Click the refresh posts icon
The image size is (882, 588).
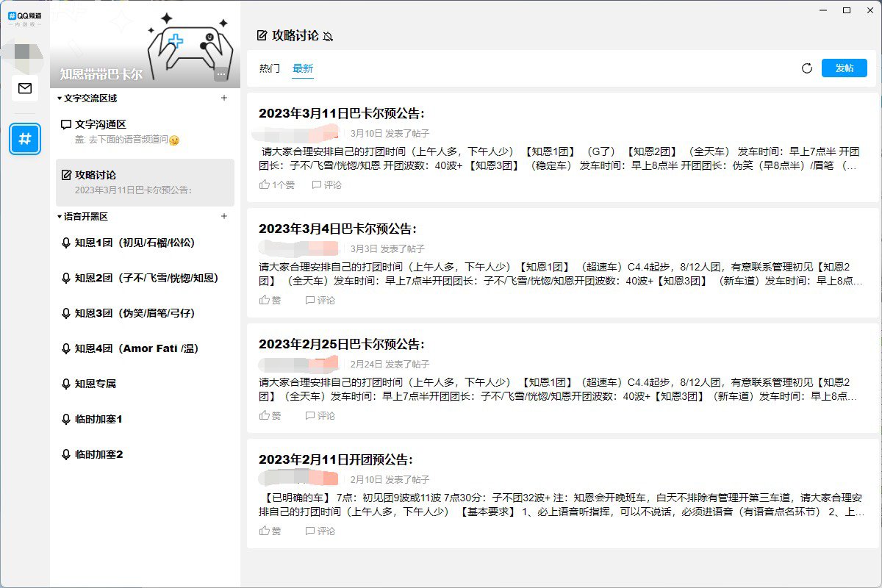point(806,68)
